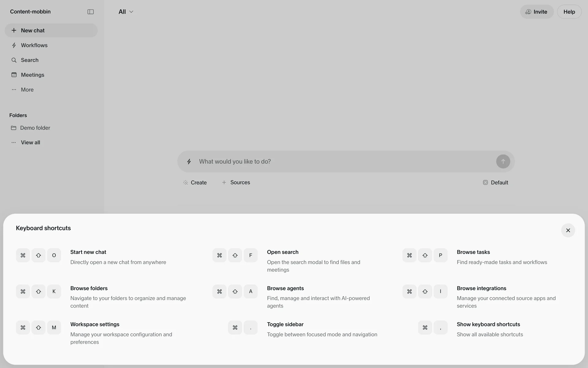Image resolution: width=588 pixels, height=368 pixels.
Task: Open the Meetings calendar item
Action: (x=32, y=75)
